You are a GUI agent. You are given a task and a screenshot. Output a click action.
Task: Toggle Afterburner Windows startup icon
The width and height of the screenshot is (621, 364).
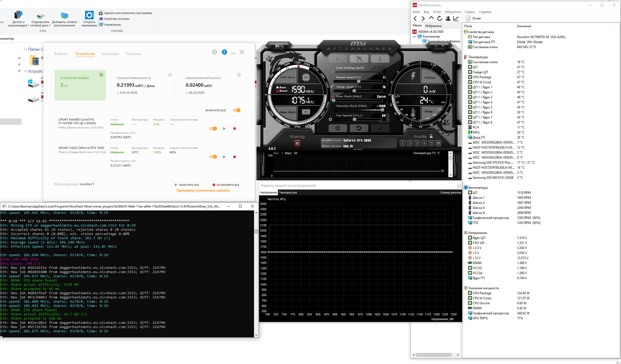coord(297,143)
